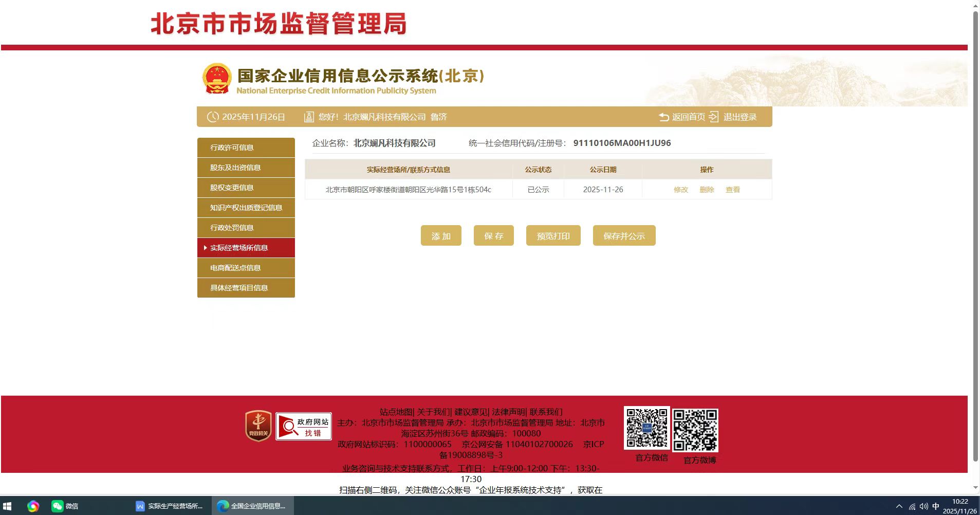Click the clock icon beside 2025年11月26日
The width and height of the screenshot is (980, 515).
coord(213,117)
